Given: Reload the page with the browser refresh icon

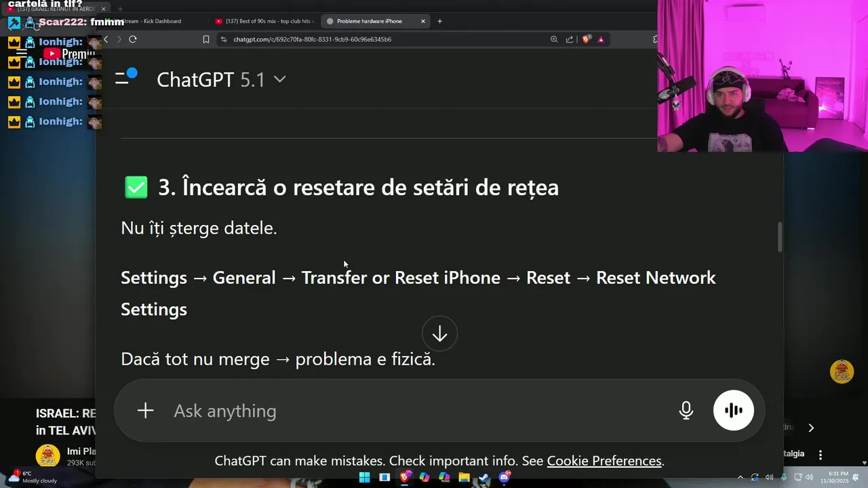Looking at the screenshot, I should 133,39.
